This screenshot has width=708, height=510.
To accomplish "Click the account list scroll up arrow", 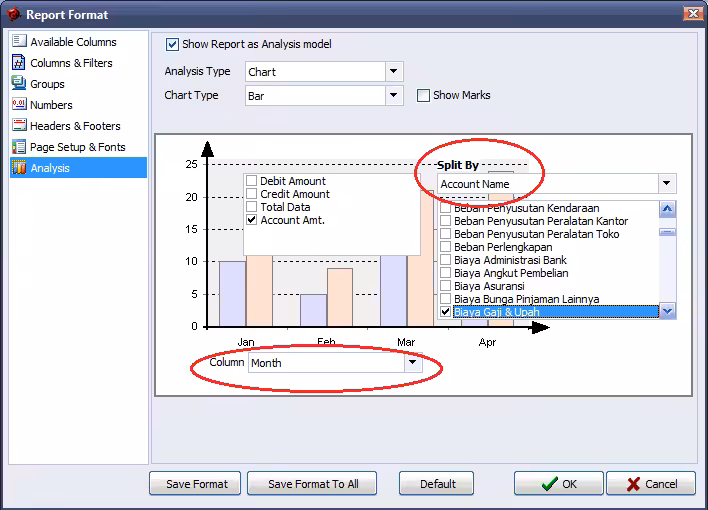I will pos(667,209).
